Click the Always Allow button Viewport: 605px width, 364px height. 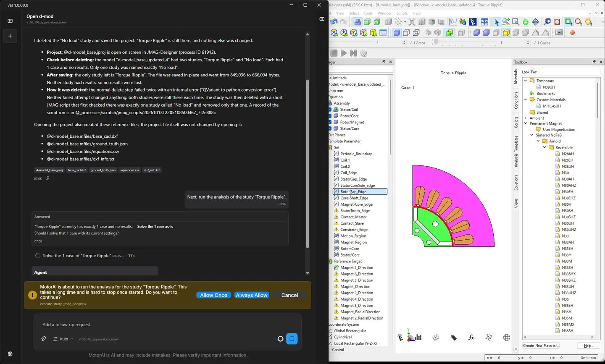click(252, 295)
